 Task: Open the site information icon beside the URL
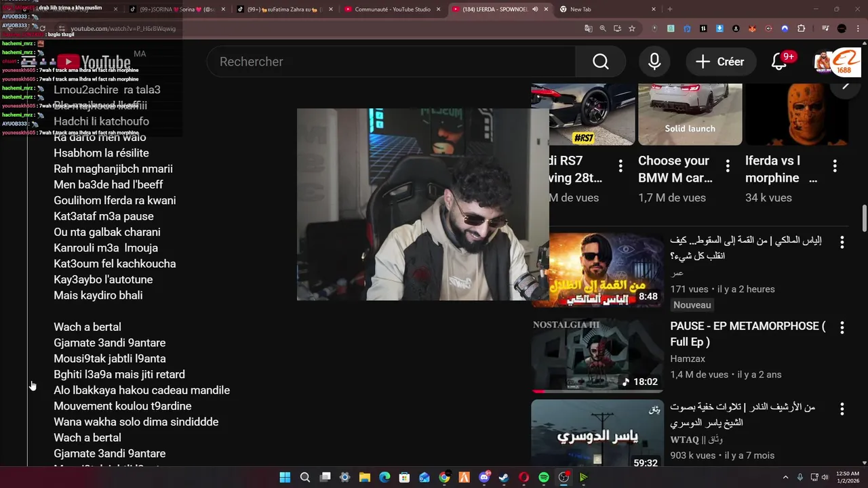click(62, 28)
